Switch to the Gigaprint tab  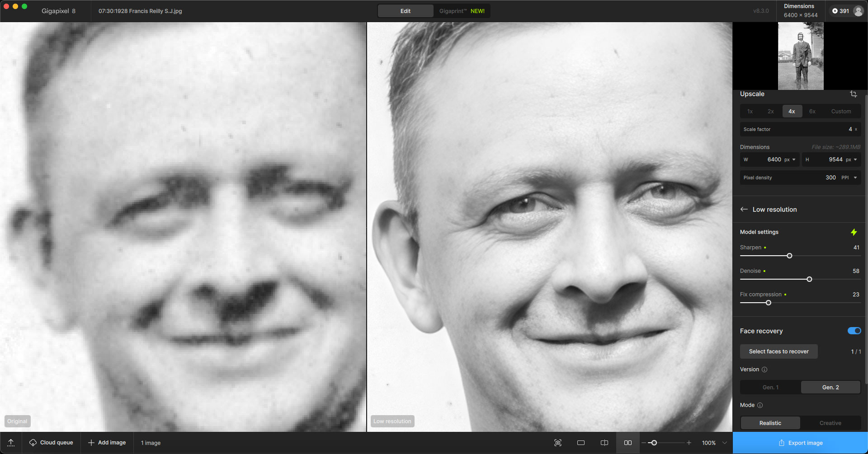[x=462, y=11]
